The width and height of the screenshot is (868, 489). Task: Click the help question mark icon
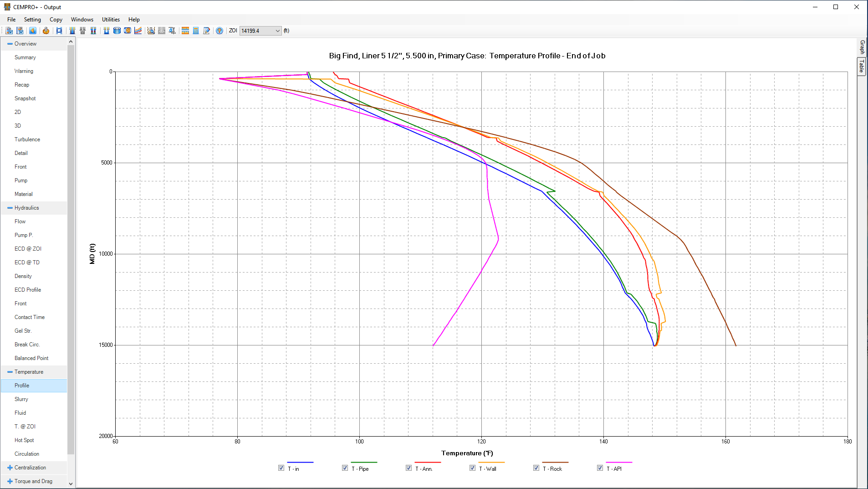tap(220, 31)
